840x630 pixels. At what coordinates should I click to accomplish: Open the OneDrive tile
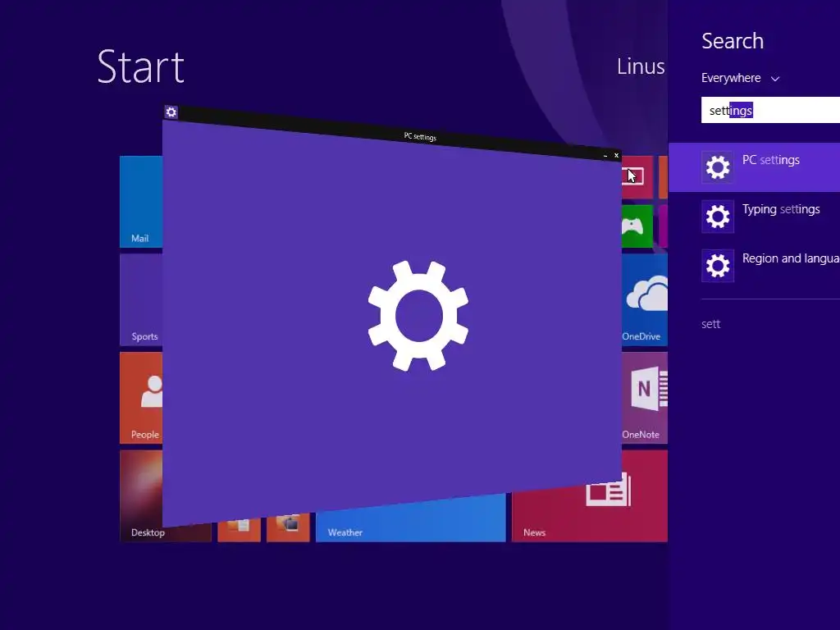[x=645, y=300]
